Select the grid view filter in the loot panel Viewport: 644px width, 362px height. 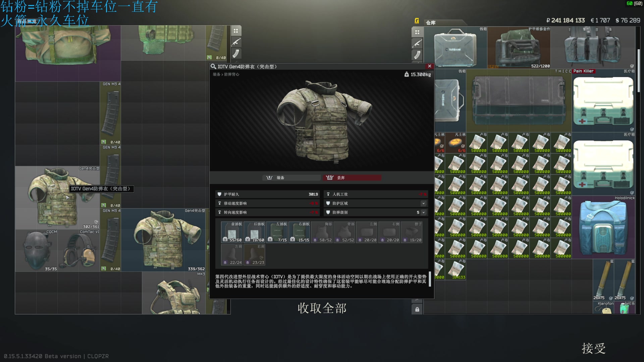pos(236,31)
